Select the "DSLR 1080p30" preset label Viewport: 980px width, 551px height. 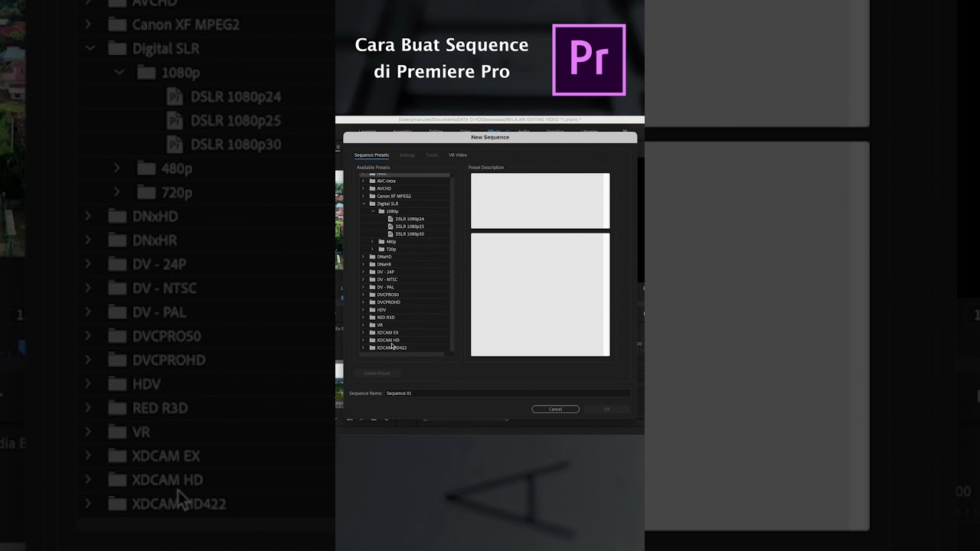[410, 234]
